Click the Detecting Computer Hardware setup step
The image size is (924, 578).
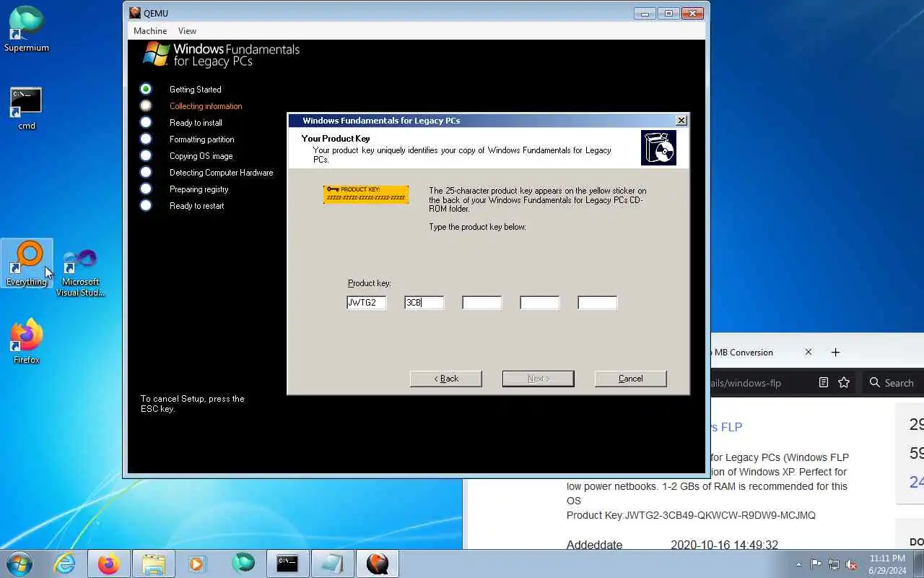[221, 173]
